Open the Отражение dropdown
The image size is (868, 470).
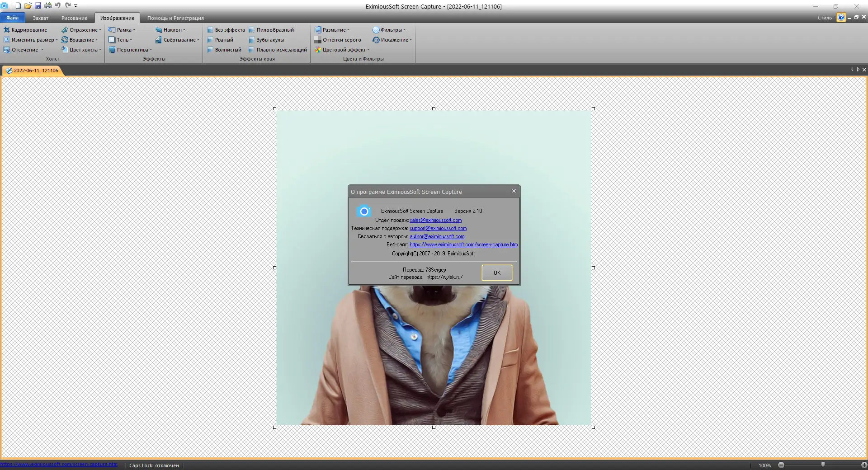pyautogui.click(x=82, y=30)
